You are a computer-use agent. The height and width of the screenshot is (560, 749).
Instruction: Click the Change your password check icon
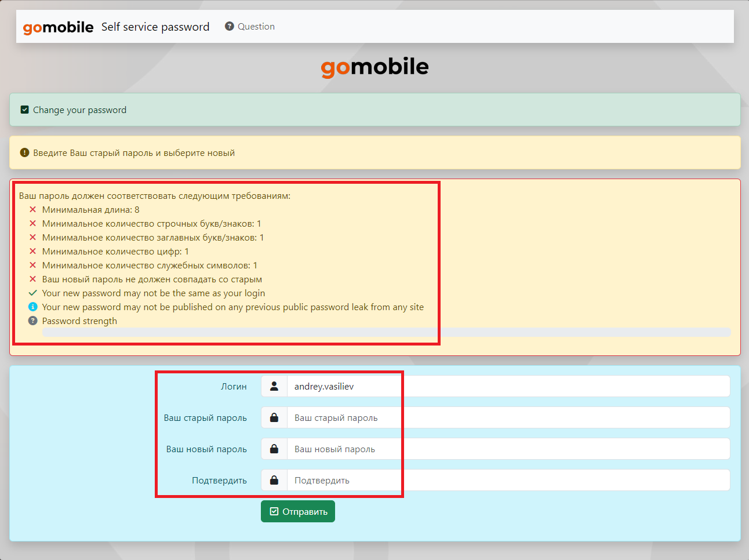coord(24,110)
